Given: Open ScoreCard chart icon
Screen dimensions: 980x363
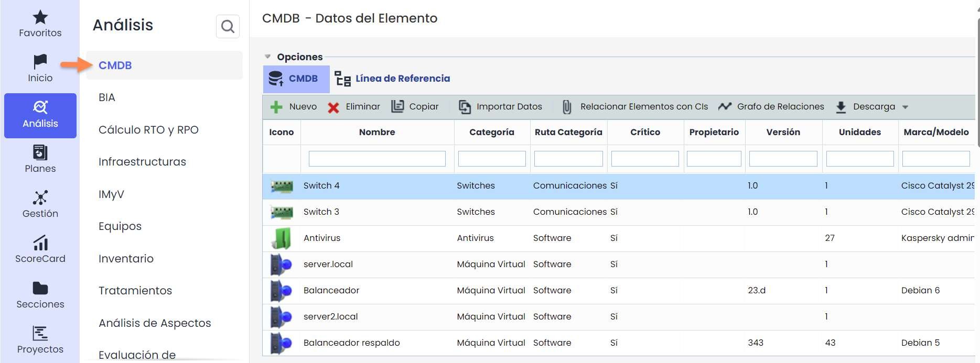Looking at the screenshot, I should [40, 243].
